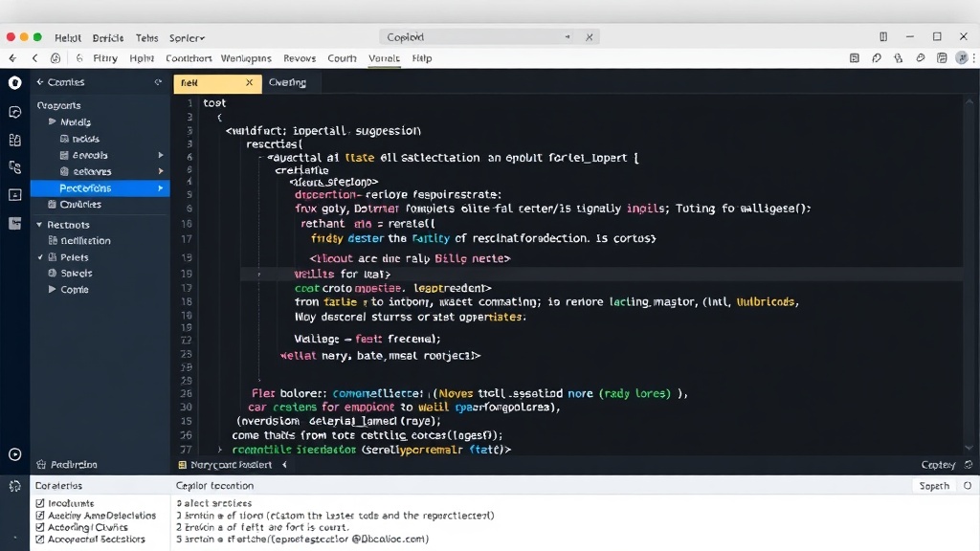This screenshot has width=980, height=551.
Task: Toggle the check mark beside Pelets
Action: (40, 256)
